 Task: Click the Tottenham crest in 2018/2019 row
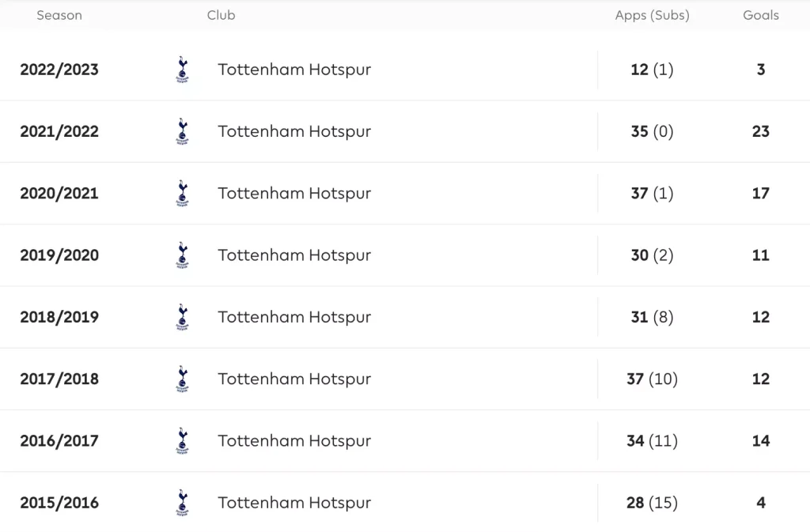tap(183, 317)
